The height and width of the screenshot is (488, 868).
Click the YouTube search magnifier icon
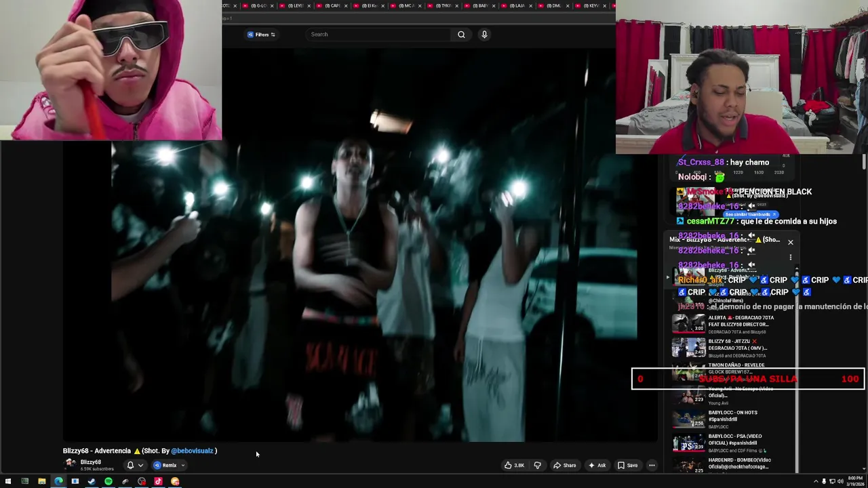(461, 35)
